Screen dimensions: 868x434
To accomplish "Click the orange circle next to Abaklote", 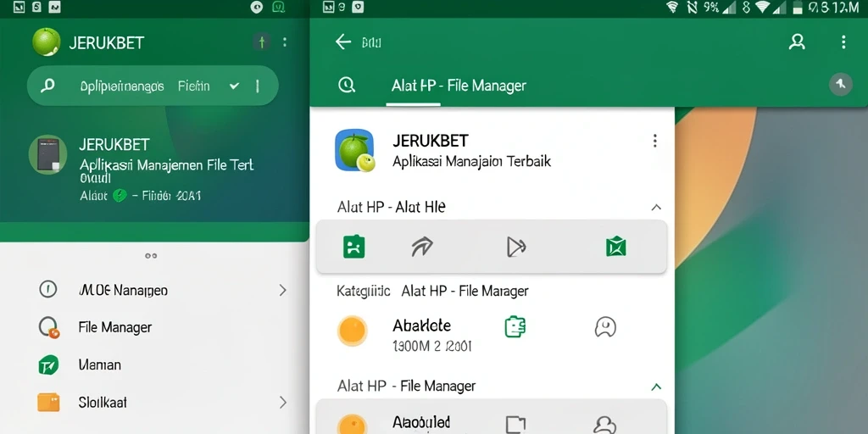I will pyautogui.click(x=353, y=331).
